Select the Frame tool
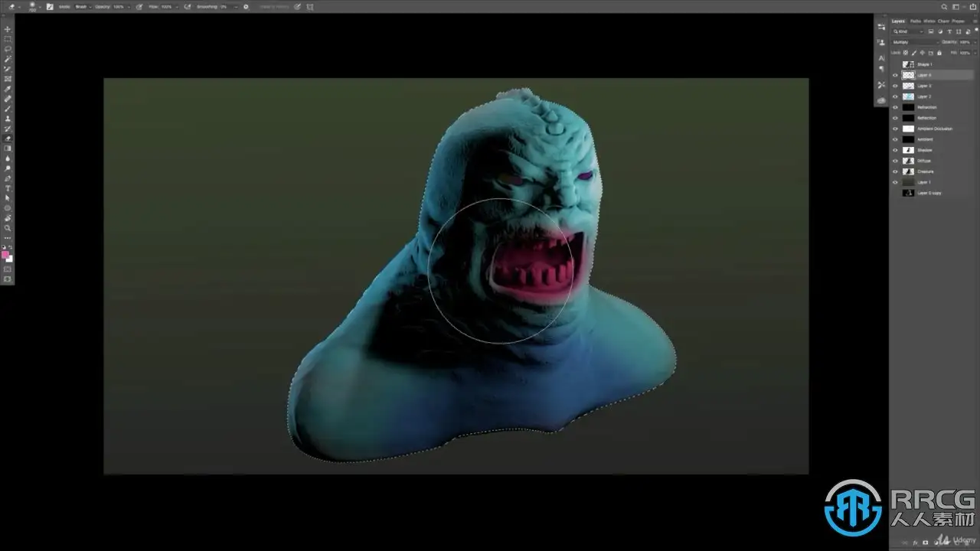This screenshot has height=551, width=980. point(8,79)
